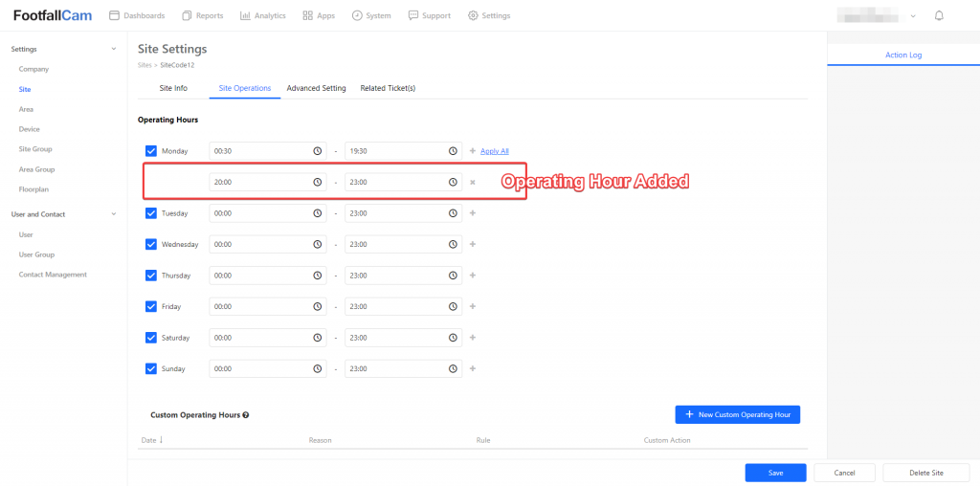Click the notification bell icon
The height and width of the screenshot is (486, 980).
tap(939, 15)
